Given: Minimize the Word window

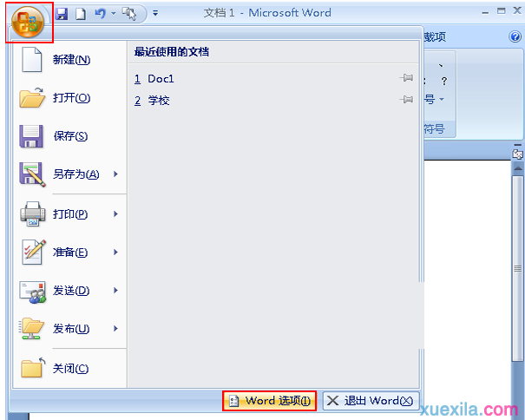Looking at the screenshot, I should pyautogui.click(x=485, y=13).
